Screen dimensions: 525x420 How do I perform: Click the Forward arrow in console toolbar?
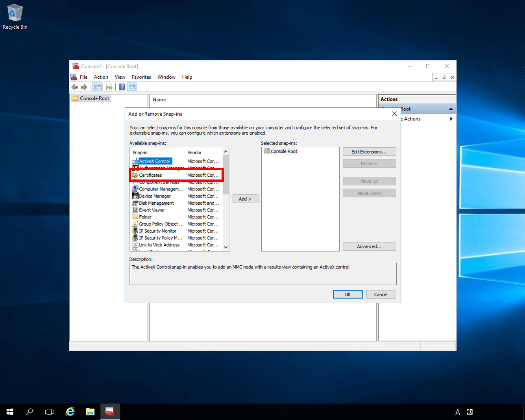[x=84, y=87]
